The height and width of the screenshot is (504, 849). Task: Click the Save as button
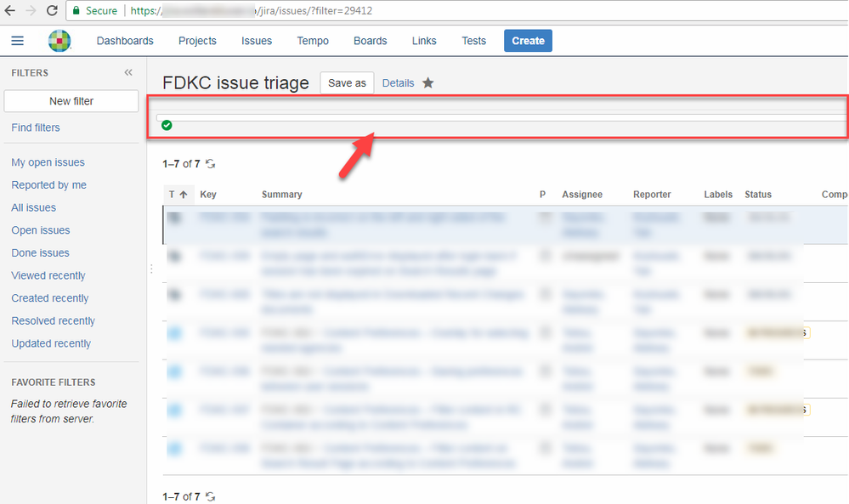coord(347,82)
